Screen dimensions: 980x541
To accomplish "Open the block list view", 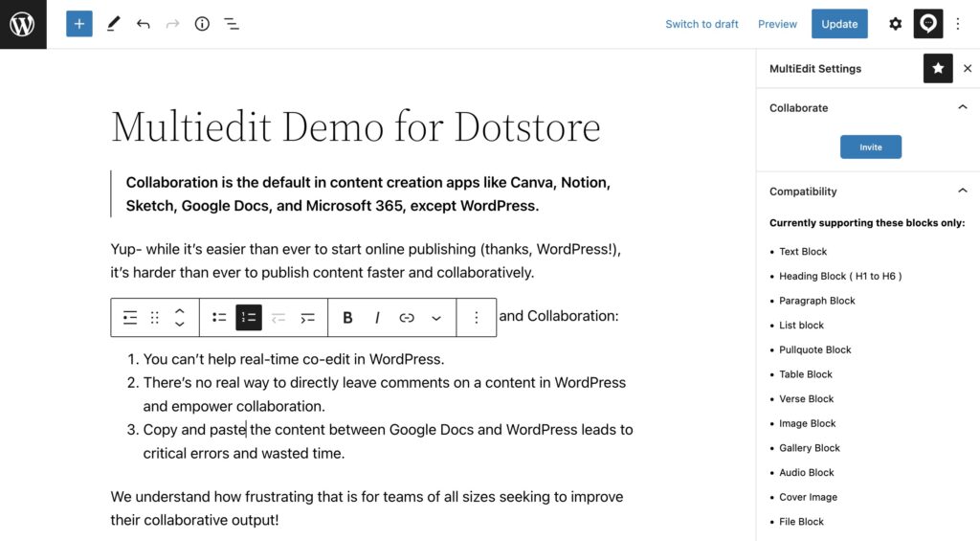I will pos(232,24).
